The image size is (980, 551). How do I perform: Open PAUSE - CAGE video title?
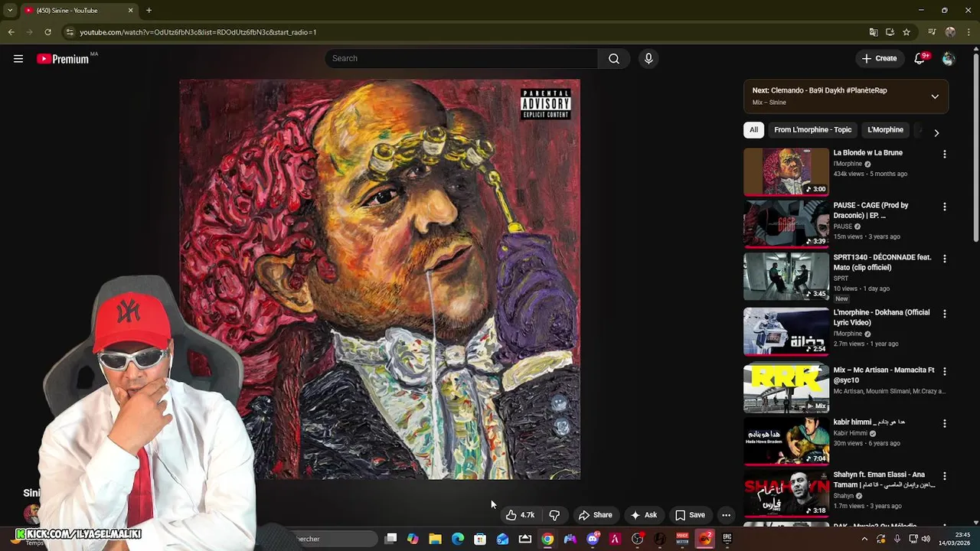(x=871, y=210)
